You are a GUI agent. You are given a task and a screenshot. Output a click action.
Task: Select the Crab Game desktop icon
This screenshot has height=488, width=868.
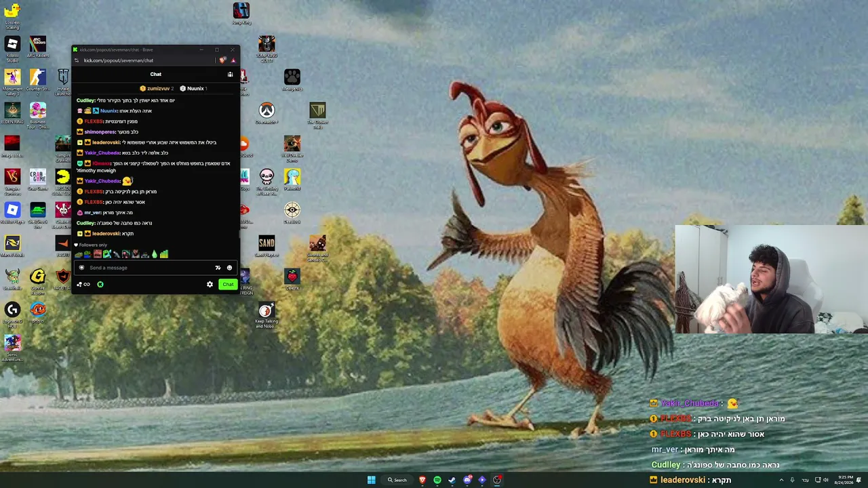coord(38,179)
